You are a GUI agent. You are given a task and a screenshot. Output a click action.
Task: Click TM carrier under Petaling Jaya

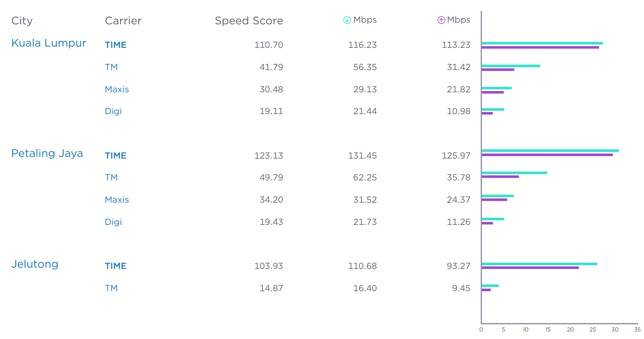coord(111,177)
